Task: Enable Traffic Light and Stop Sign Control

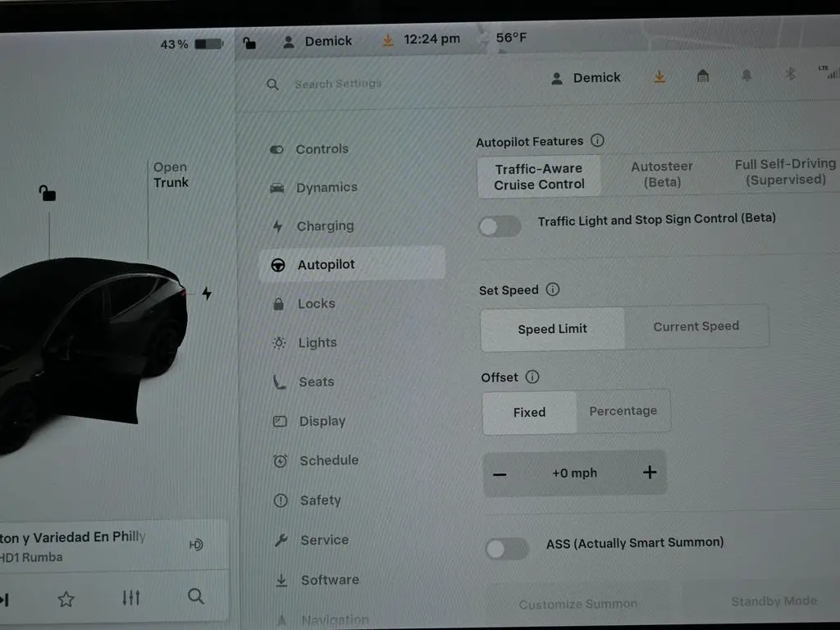Action: pos(500,226)
